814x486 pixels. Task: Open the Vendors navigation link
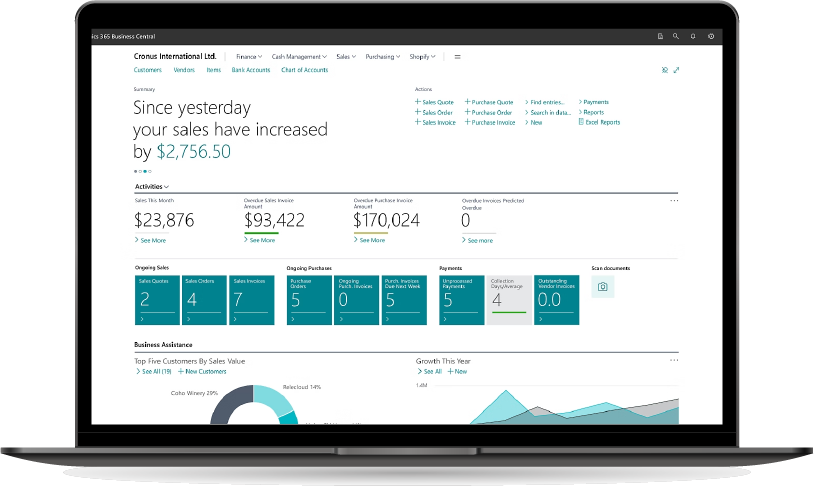(x=184, y=70)
